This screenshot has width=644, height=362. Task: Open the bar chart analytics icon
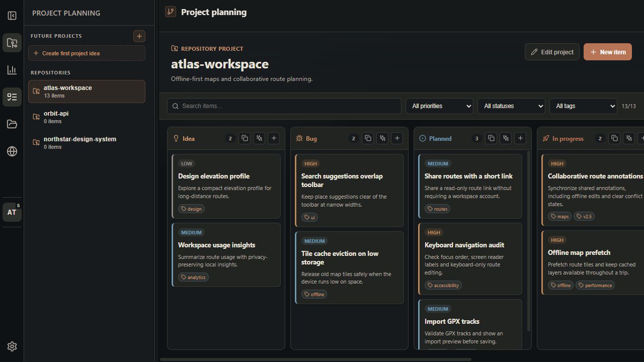(x=12, y=70)
